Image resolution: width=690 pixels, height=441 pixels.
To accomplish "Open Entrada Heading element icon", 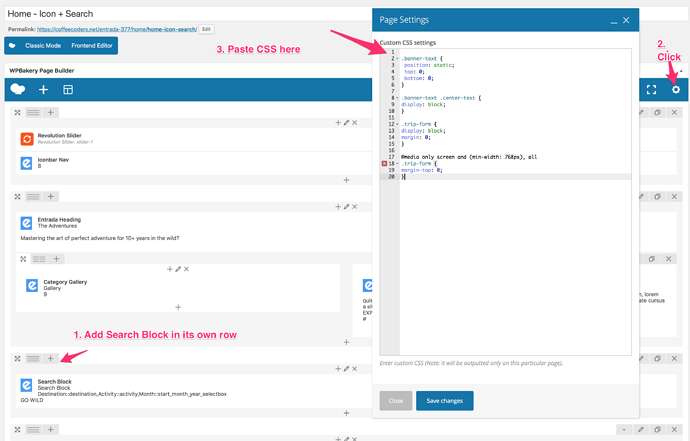I will [26, 223].
